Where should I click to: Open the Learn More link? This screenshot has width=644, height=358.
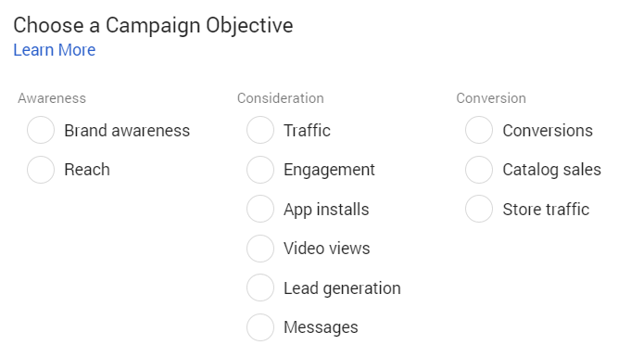point(55,50)
